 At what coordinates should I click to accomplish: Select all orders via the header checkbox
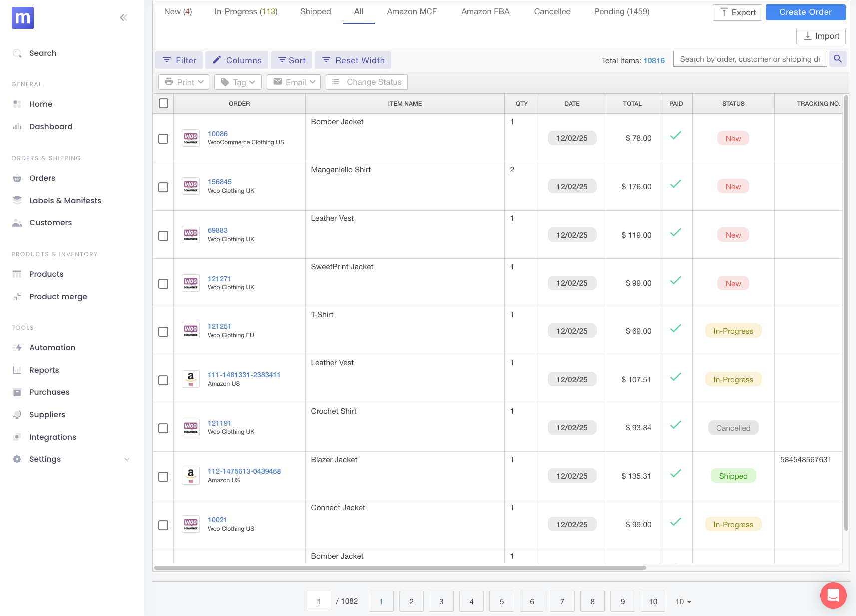coord(163,103)
